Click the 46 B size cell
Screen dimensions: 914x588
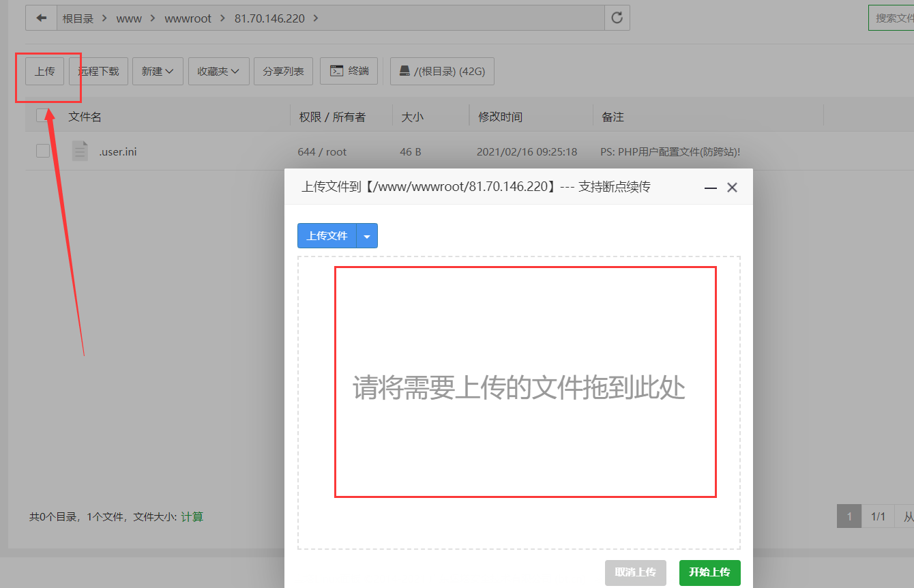click(411, 151)
